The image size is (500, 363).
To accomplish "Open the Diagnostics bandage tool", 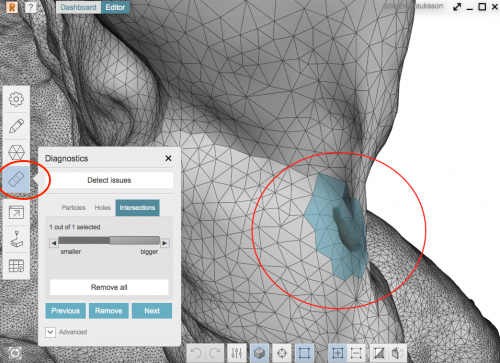I will (x=16, y=179).
